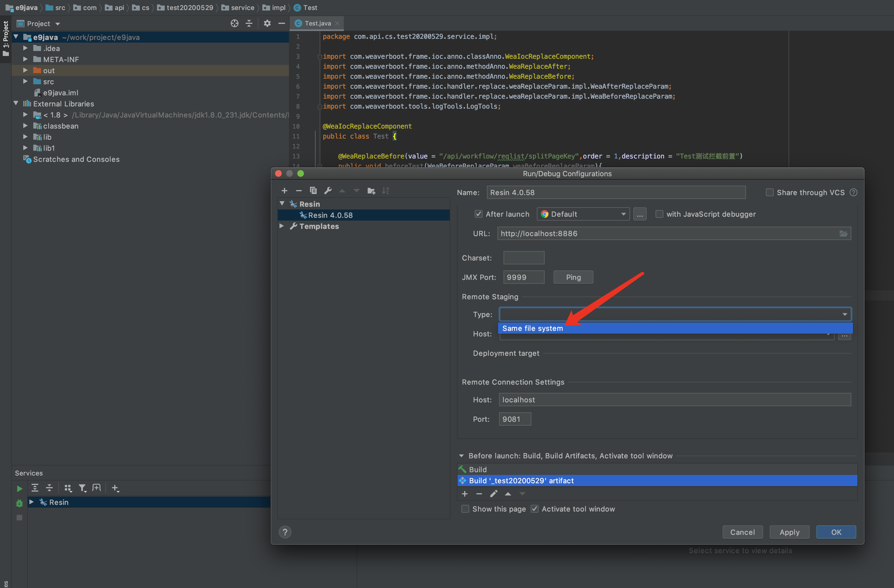
Task: Click the Ping button
Action: tap(573, 277)
